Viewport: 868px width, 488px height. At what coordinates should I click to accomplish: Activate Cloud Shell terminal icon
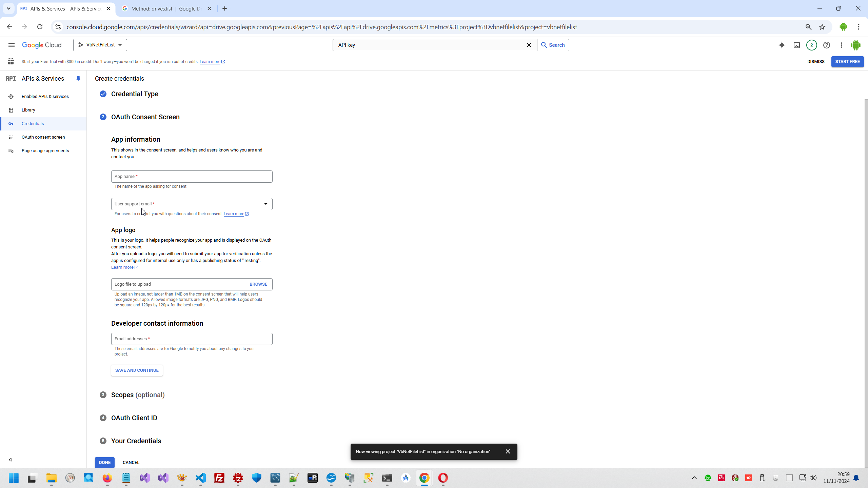pos(796,45)
